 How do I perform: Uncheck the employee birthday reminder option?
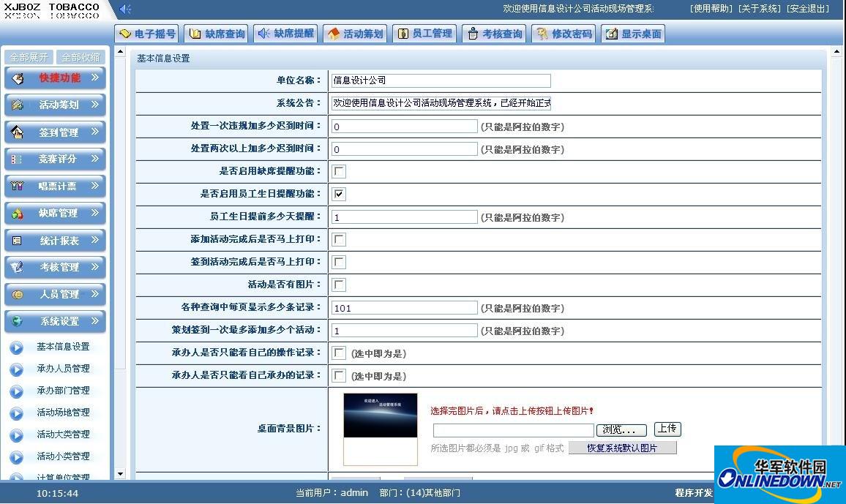tap(339, 194)
